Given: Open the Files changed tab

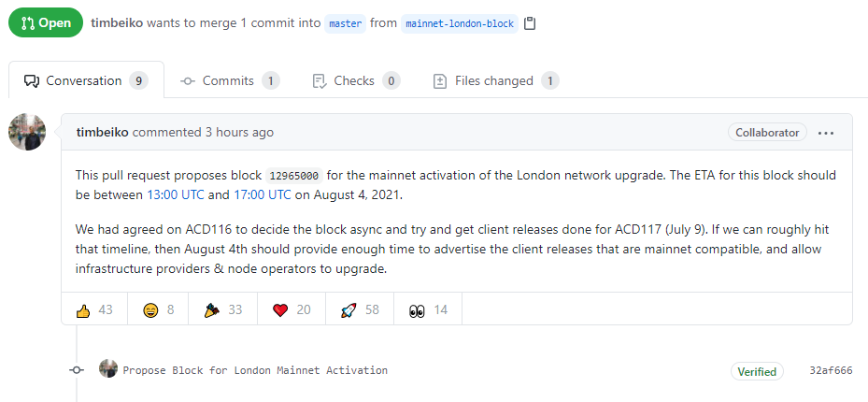Looking at the screenshot, I should (x=495, y=81).
